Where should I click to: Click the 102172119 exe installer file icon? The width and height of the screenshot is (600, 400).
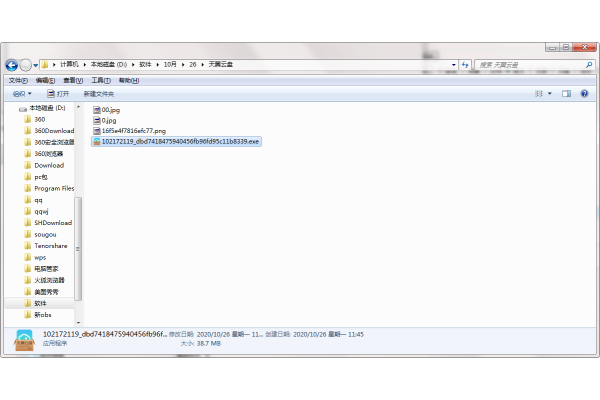(x=97, y=142)
